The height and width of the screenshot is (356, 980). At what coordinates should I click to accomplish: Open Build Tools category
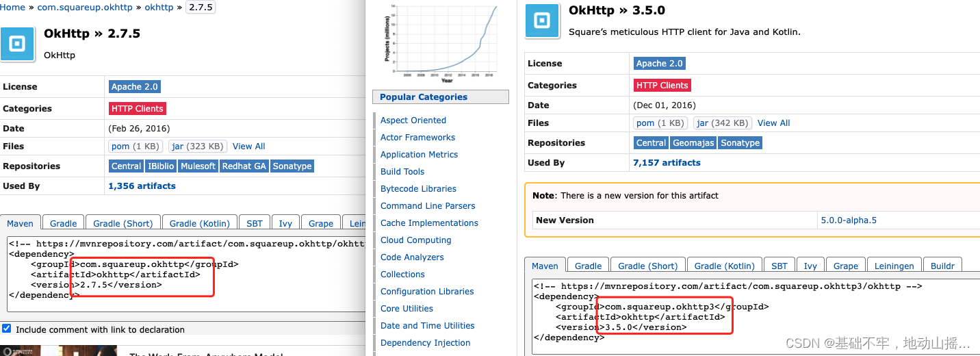[x=402, y=171]
